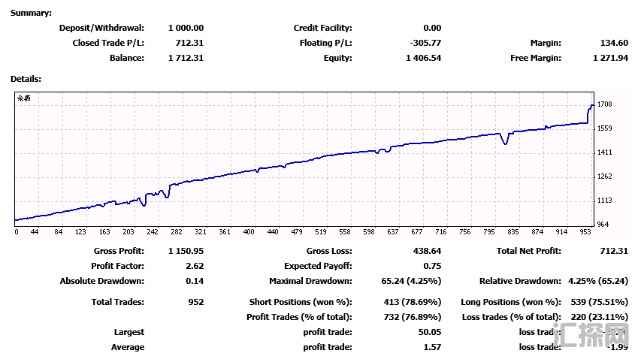Click the Gross Loss value 438.64
Screen dimensions: 644x353
pos(427,251)
